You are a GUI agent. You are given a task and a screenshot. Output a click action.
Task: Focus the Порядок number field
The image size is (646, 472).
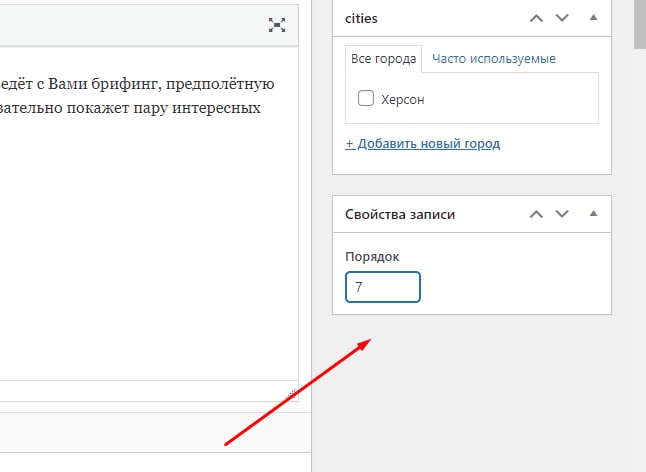[x=383, y=287]
